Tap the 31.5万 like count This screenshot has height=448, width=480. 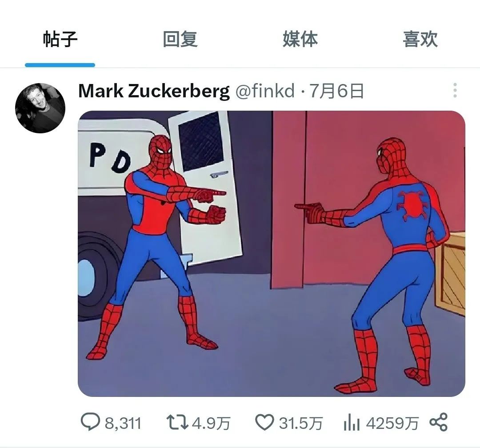point(300,424)
